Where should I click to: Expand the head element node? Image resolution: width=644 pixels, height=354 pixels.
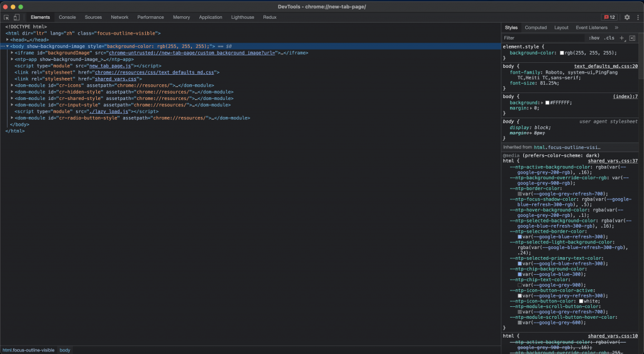click(8, 40)
